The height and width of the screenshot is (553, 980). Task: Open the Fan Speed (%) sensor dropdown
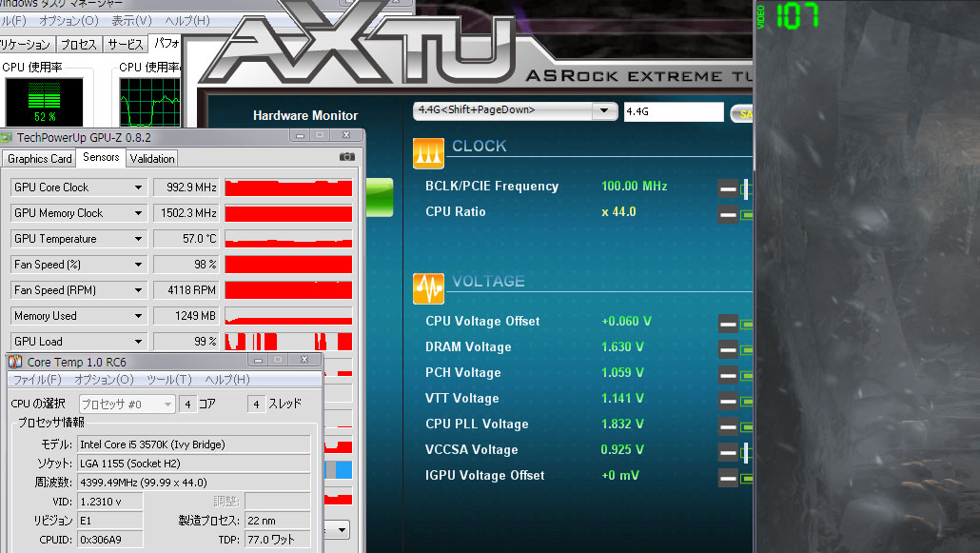pos(138,264)
